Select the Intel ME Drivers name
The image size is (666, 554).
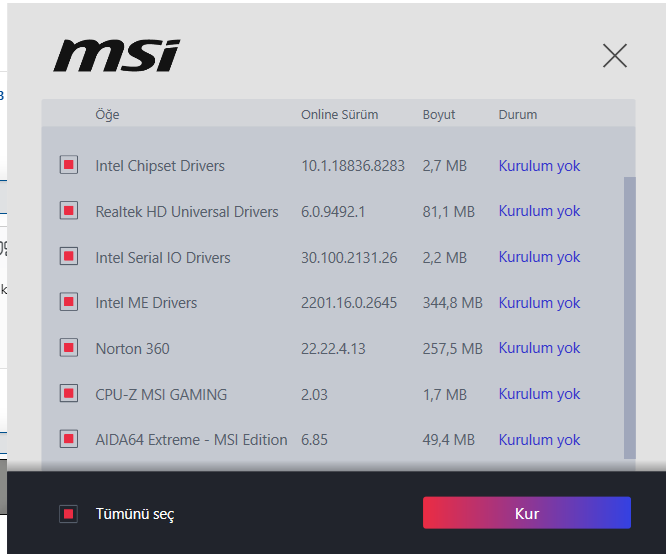click(146, 303)
